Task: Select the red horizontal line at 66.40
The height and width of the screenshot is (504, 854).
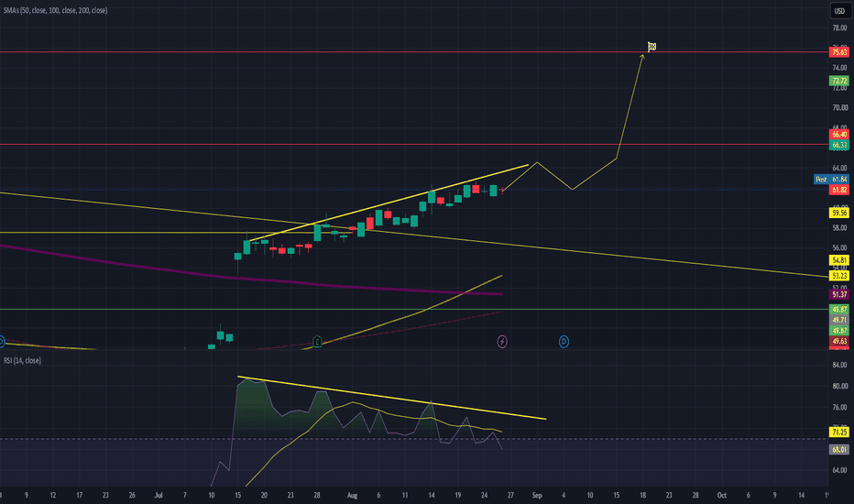Action: 414,145
